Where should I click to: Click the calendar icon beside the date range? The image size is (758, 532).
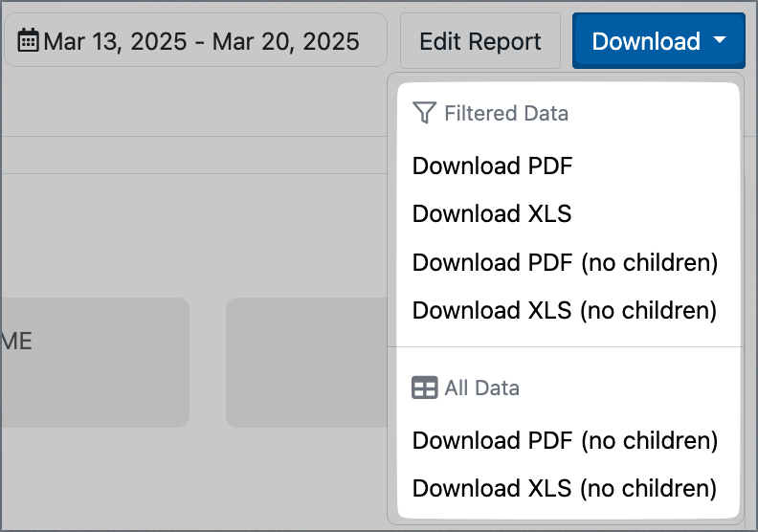[28, 40]
